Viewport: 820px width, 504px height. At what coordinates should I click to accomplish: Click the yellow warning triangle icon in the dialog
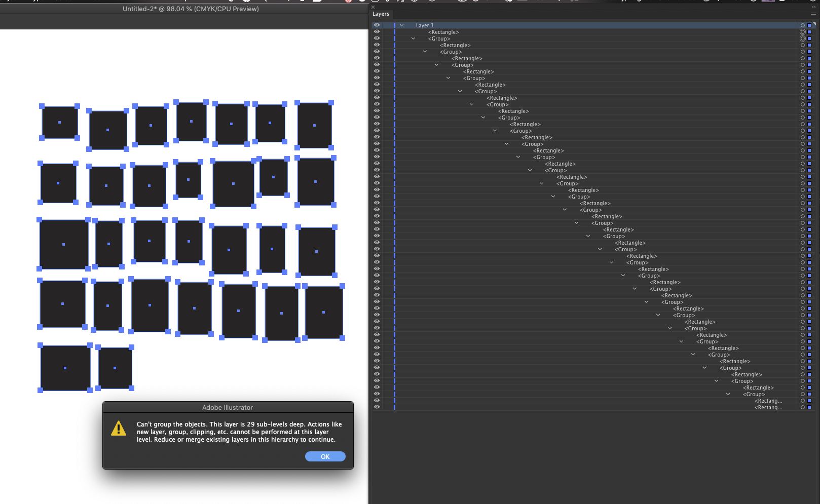tap(119, 429)
